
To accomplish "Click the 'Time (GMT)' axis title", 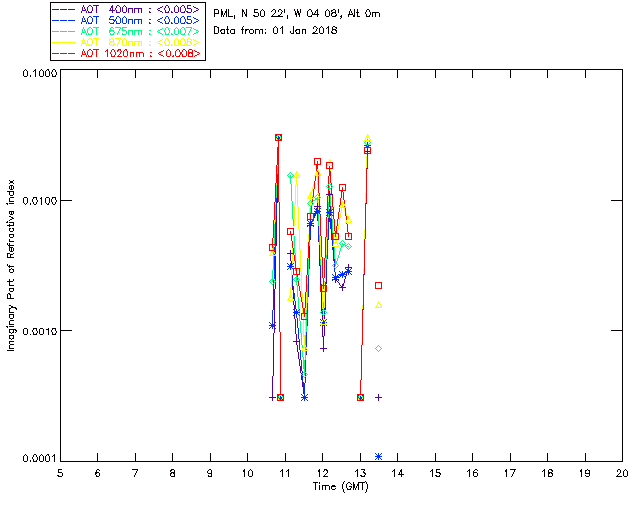I will pos(340,487).
